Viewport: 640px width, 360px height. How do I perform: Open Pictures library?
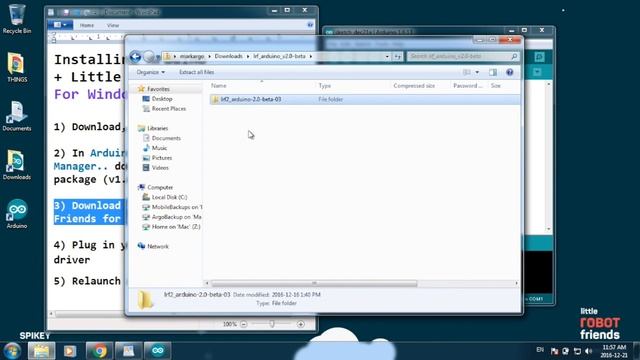tap(162, 158)
